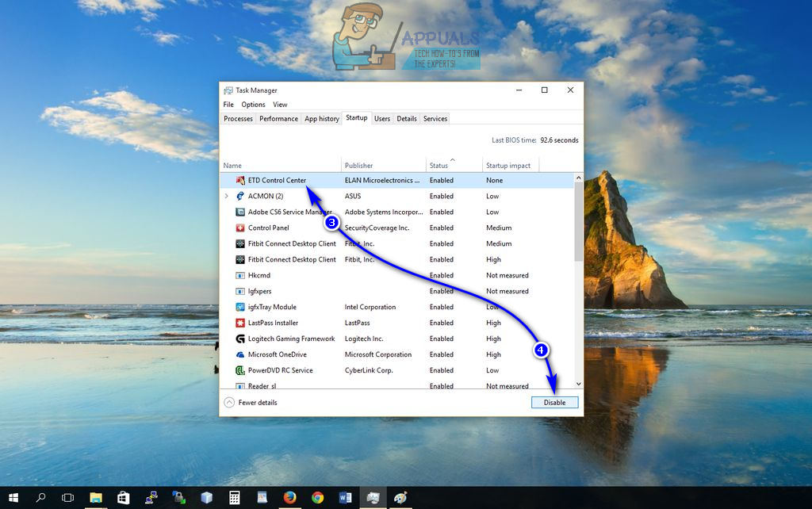Open the Windows Start menu

[x=13, y=498]
